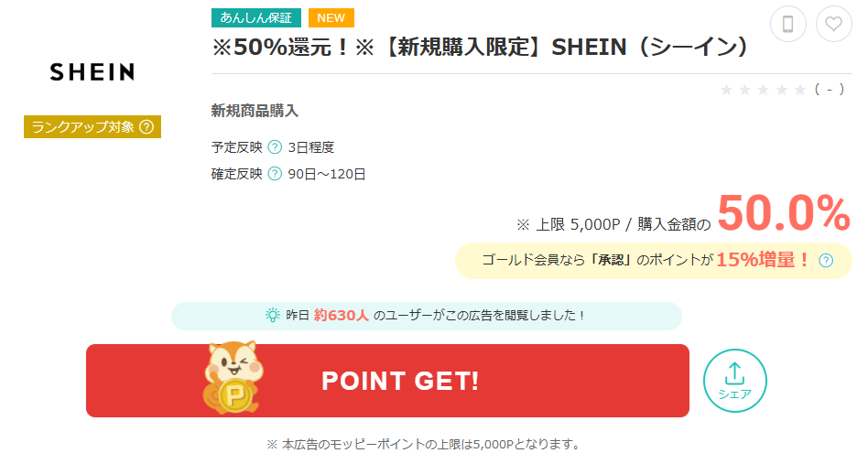The height and width of the screenshot is (464, 868).
Task: Click the smartphone icon button
Action: point(787,24)
